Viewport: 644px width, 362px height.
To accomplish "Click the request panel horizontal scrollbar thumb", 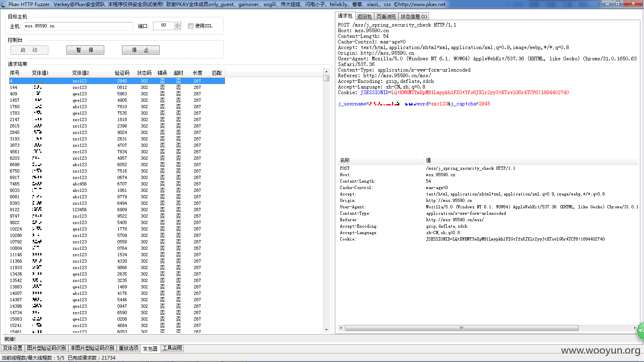I will pyautogui.click(x=462, y=328).
